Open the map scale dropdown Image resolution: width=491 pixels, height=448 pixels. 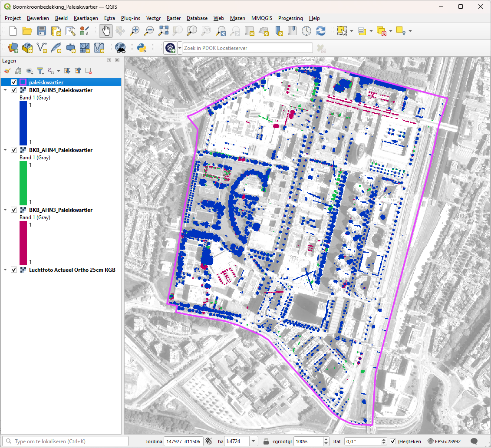click(254, 441)
